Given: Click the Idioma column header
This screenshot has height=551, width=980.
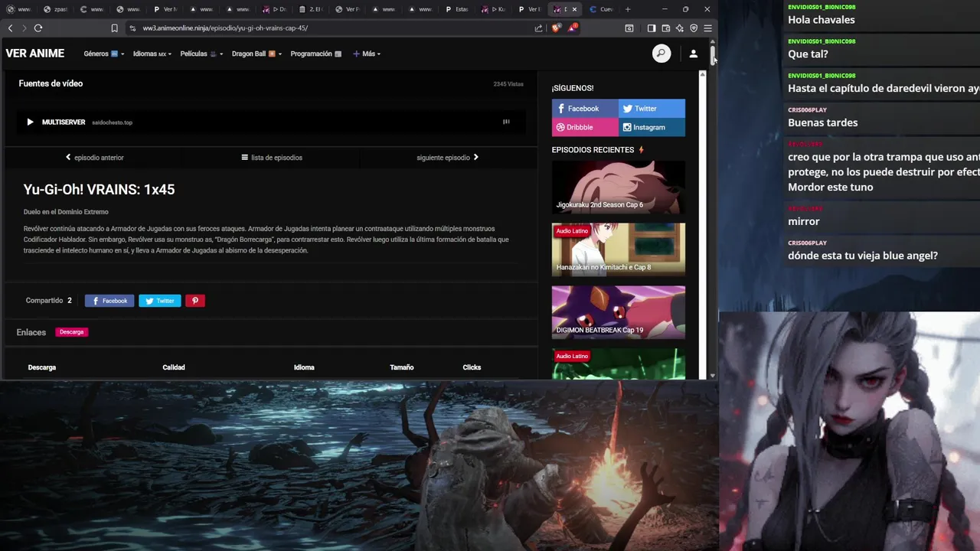Looking at the screenshot, I should [x=304, y=367].
